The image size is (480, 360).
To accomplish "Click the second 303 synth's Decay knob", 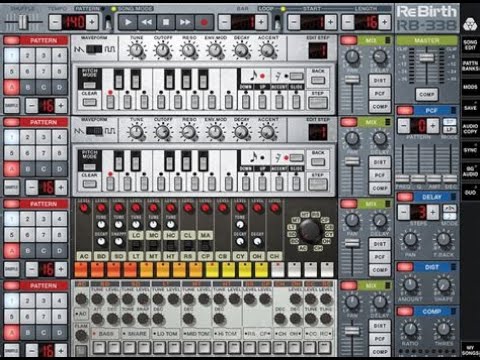I will pyautogui.click(x=241, y=132).
